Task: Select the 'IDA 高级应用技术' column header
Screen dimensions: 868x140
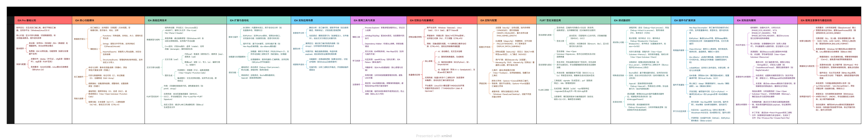Action: [x=186, y=20]
